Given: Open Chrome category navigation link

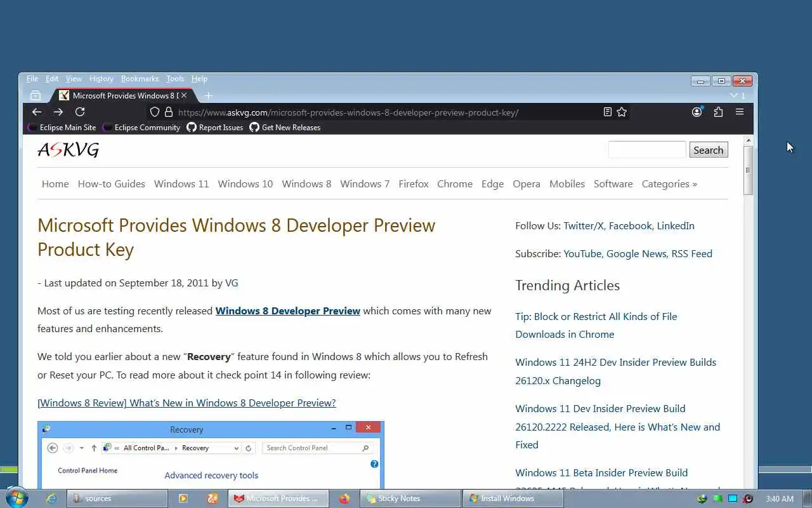Looking at the screenshot, I should 455,184.
